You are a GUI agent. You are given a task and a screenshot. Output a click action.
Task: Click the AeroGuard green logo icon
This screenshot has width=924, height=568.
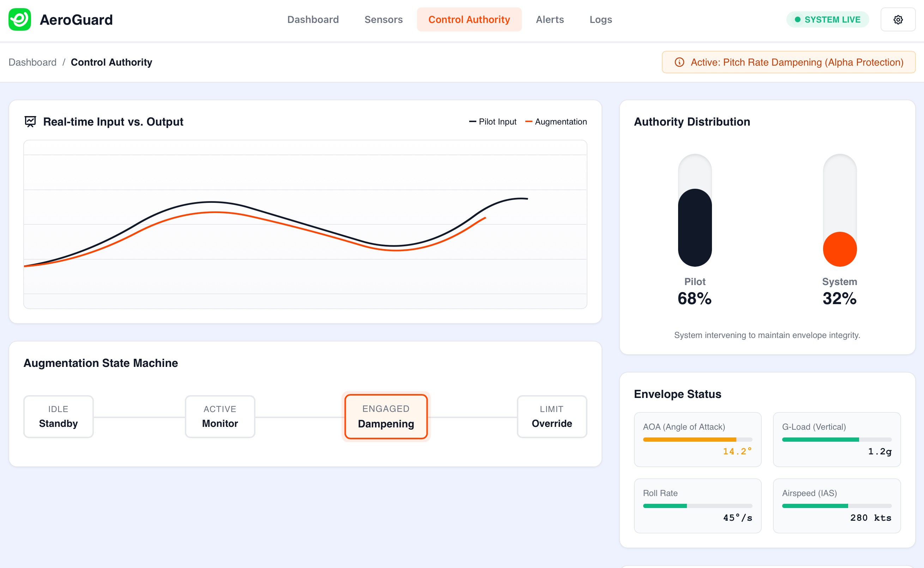[19, 19]
